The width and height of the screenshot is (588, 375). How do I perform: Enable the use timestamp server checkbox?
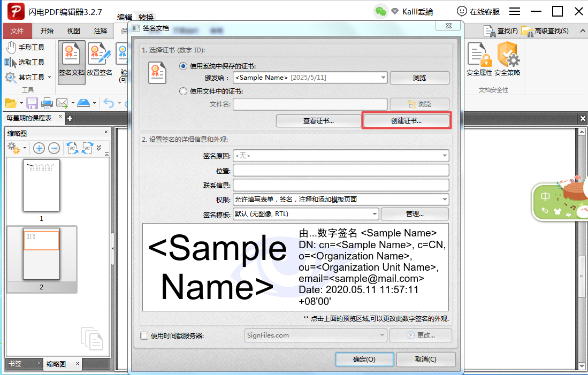(144, 336)
